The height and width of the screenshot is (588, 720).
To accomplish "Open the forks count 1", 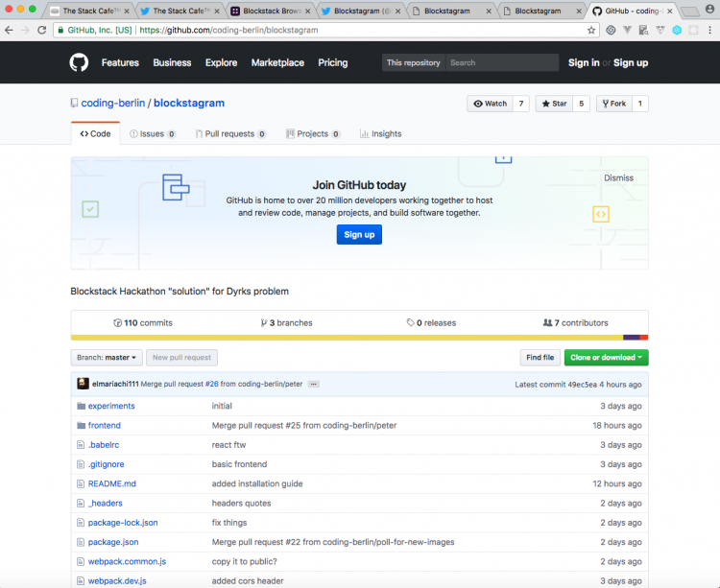I will (x=640, y=104).
